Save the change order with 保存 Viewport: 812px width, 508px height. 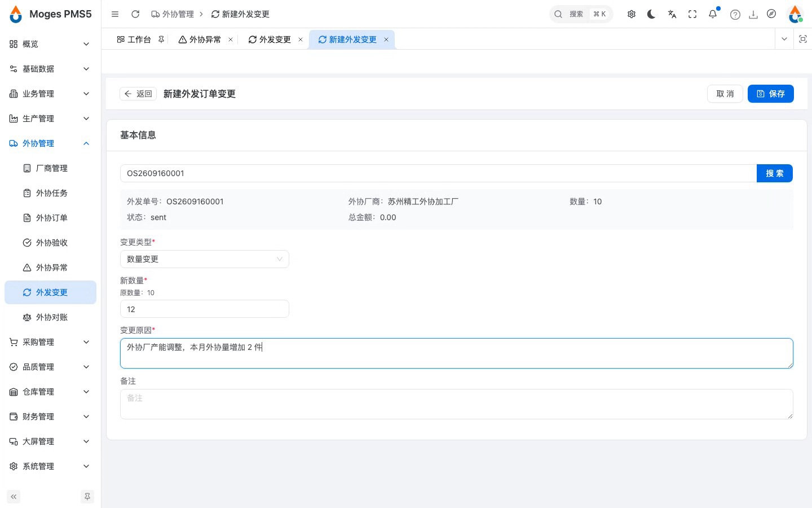pyautogui.click(x=771, y=94)
